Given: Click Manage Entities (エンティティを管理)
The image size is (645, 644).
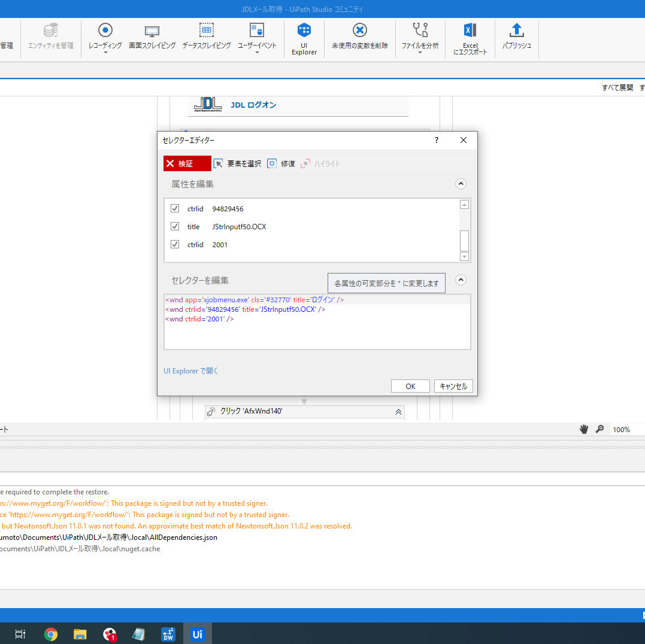Looking at the screenshot, I should [x=50, y=37].
